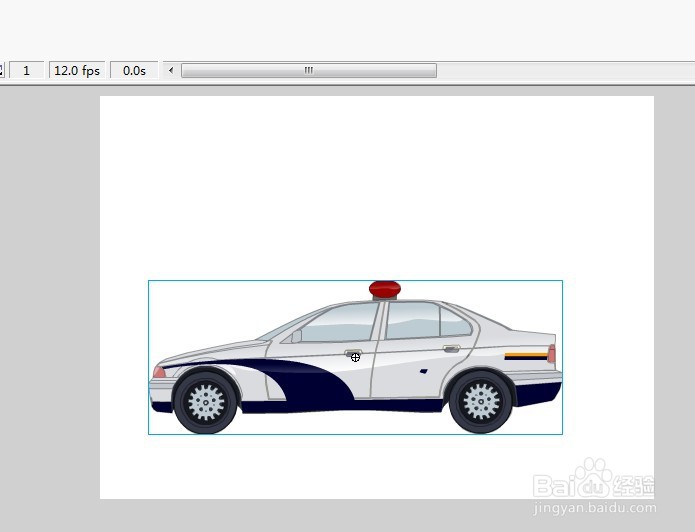This screenshot has width=695, height=532.
Task: Click the 12.0 fps frame rate value
Action: [77, 70]
